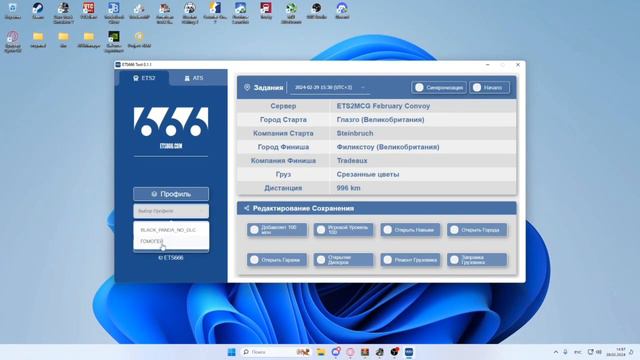Expand the system tray hidden icons chevron
Screen dimensions: 640x360
click(556, 352)
